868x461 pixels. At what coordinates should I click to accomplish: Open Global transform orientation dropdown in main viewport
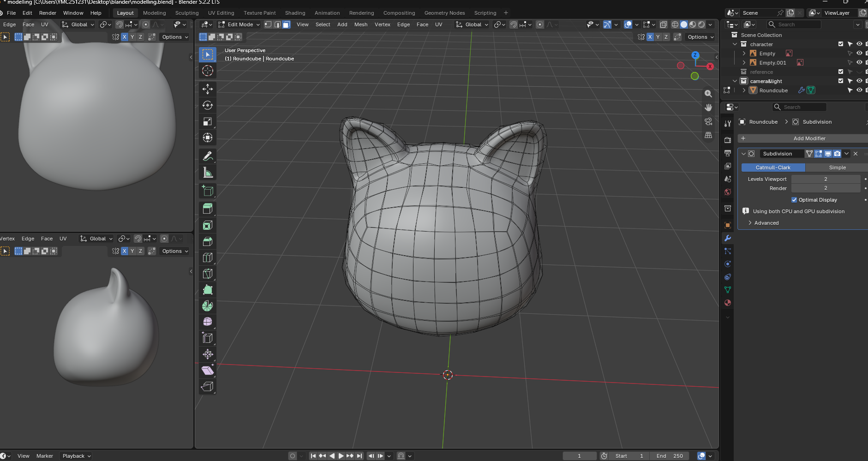(x=472, y=24)
